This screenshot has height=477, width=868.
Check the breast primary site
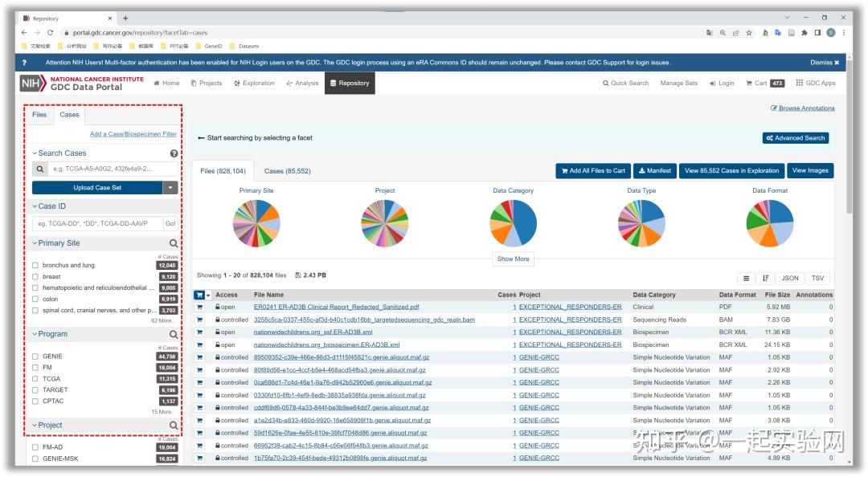pyautogui.click(x=35, y=277)
